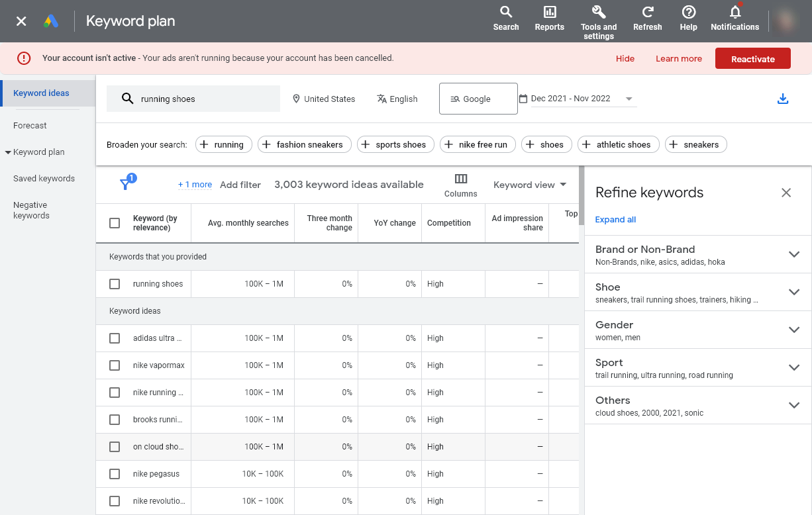
Task: Open the Search tool in top bar
Action: click(505, 18)
